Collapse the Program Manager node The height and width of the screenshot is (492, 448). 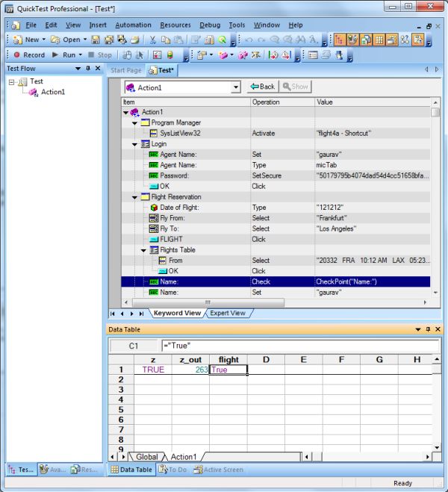coord(134,123)
